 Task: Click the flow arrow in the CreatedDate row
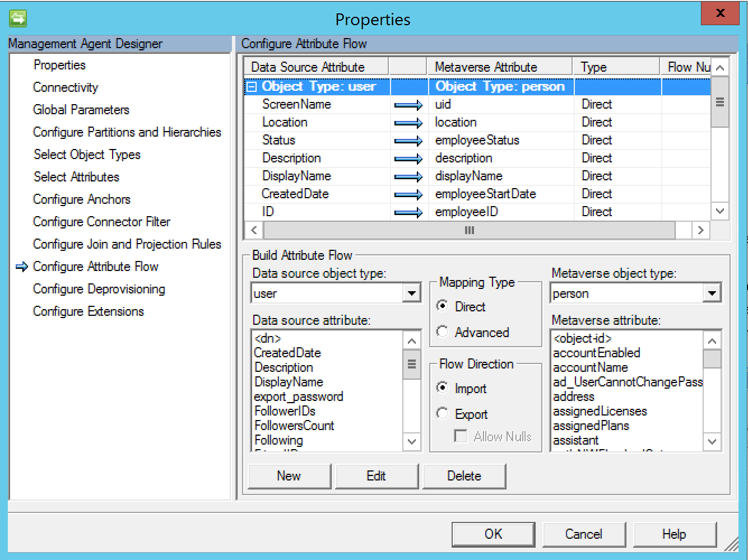click(408, 194)
